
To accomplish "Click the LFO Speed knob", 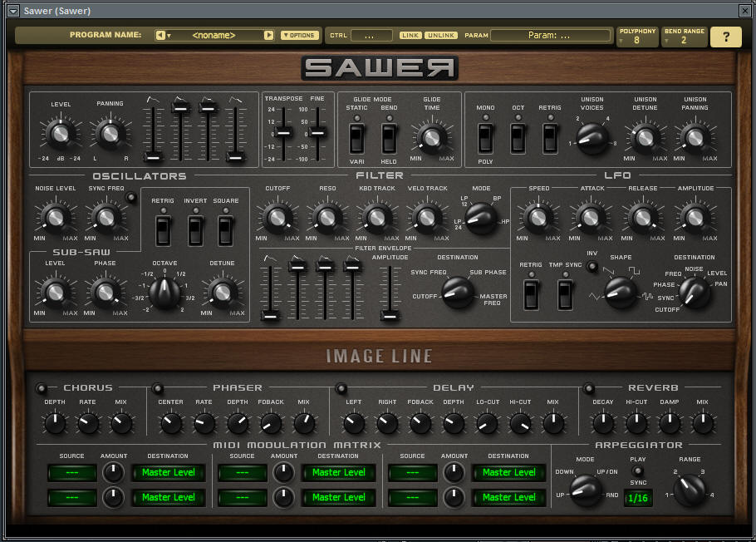I will click(x=538, y=219).
